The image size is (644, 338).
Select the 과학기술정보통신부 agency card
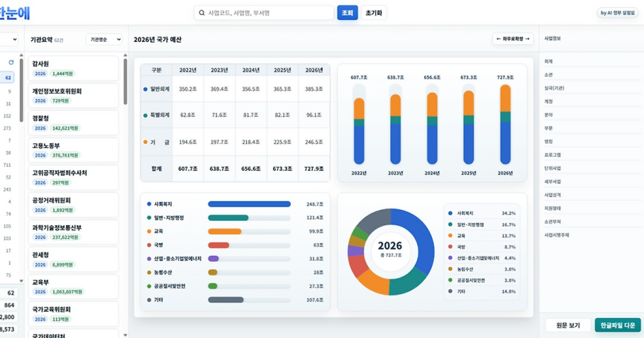74,232
